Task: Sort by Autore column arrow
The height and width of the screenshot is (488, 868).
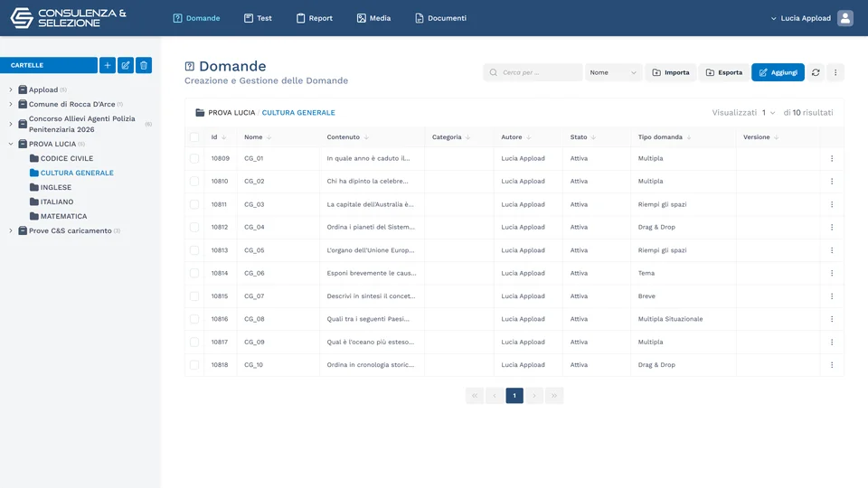Action: (529, 137)
